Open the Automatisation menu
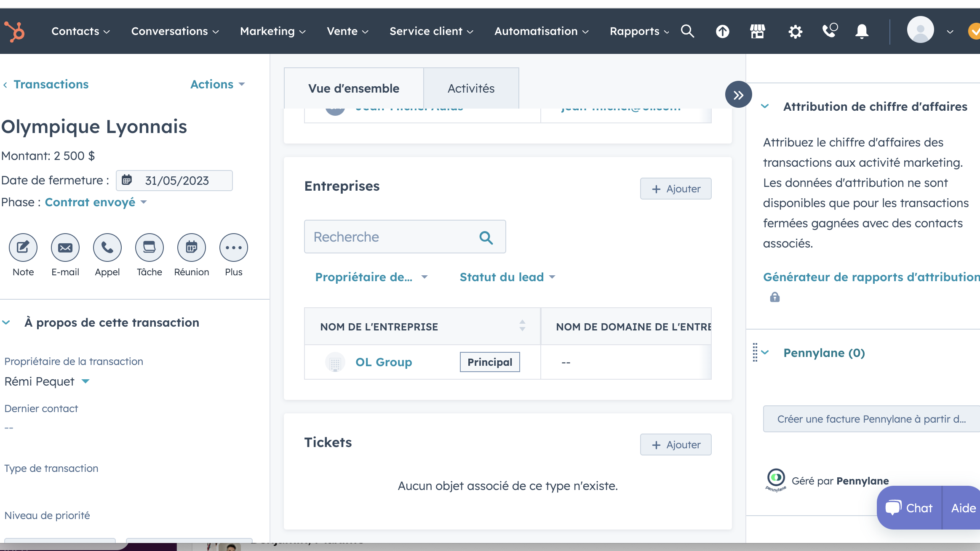Viewport: 980px width, 551px height. tap(542, 31)
